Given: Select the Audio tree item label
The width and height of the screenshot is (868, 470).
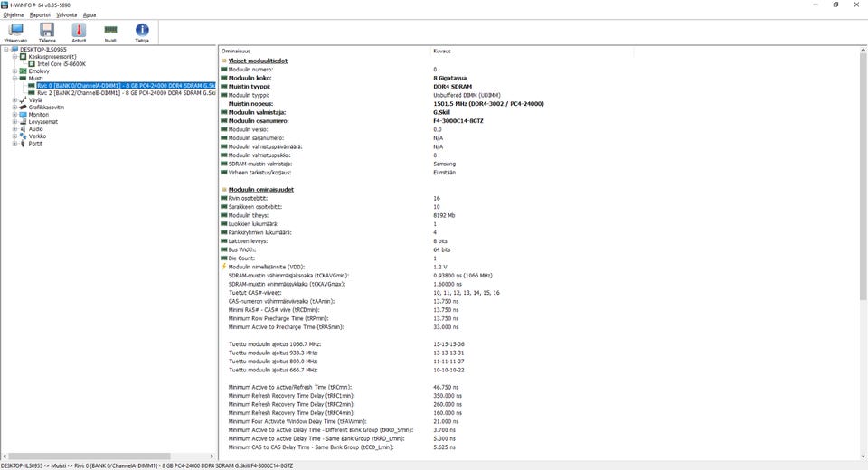Looking at the screenshot, I should (x=35, y=129).
